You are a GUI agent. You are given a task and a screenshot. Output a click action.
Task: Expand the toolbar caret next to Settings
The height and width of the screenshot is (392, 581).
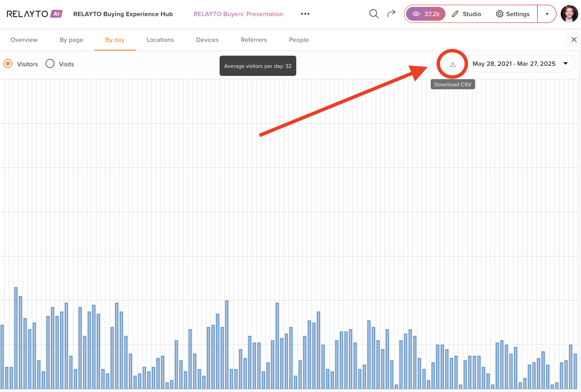click(x=547, y=14)
